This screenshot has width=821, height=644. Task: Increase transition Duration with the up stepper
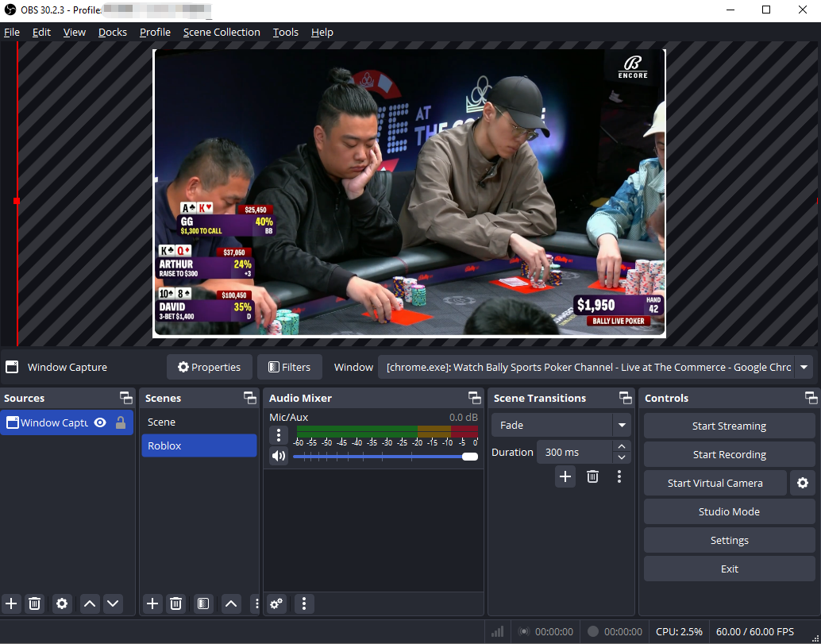pyautogui.click(x=622, y=446)
